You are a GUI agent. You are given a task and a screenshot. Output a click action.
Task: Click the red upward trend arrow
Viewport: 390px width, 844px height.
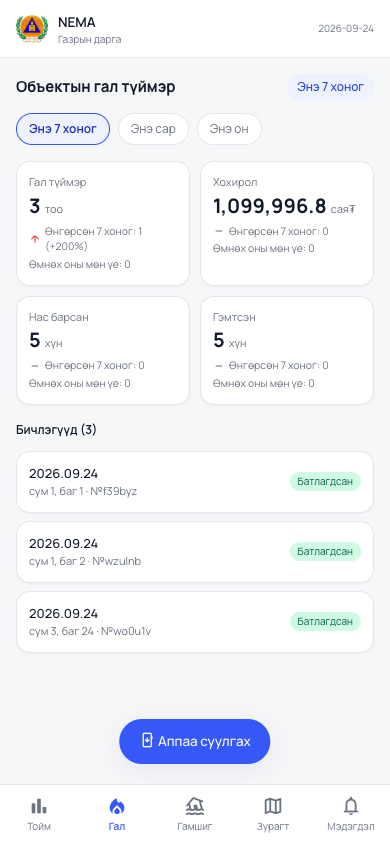[35, 239]
